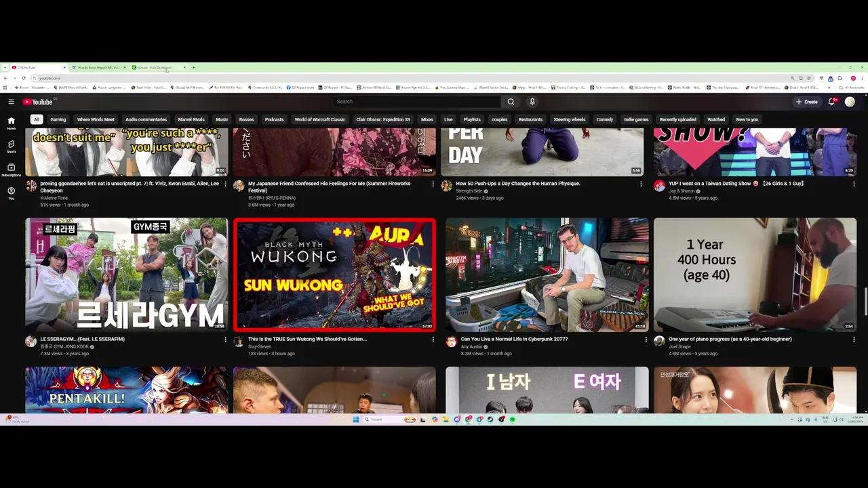This screenshot has height=488, width=868.
Task: Open Subscriptions in the YouTube sidebar
Action: tap(11, 170)
